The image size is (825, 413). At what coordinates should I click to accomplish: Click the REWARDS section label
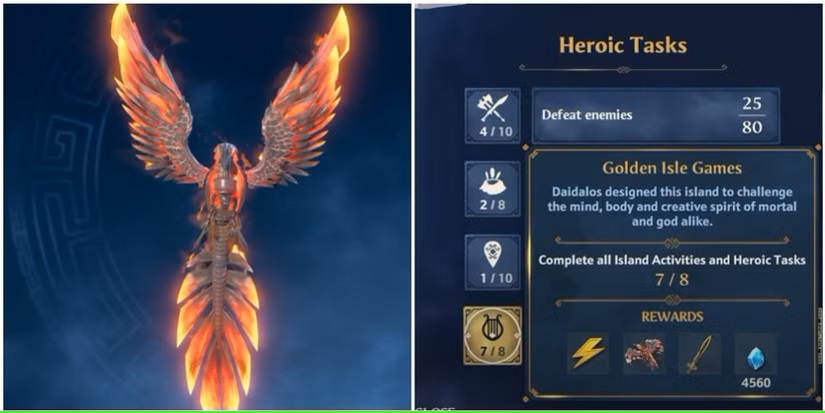[x=672, y=316]
